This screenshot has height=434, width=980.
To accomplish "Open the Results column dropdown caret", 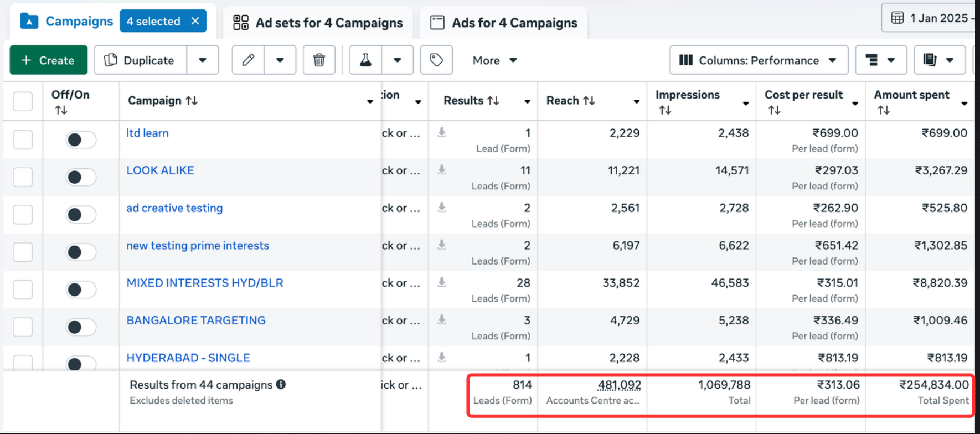I will pyautogui.click(x=527, y=101).
